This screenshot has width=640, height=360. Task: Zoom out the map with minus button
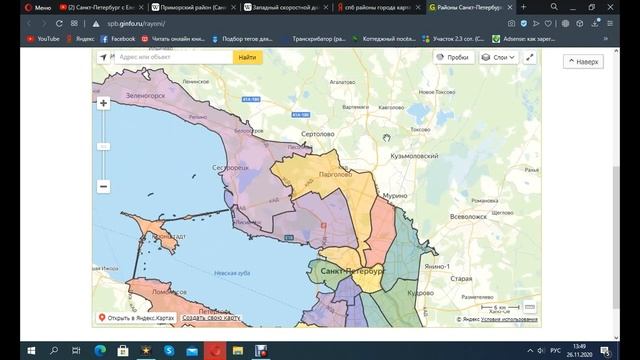coord(103,187)
